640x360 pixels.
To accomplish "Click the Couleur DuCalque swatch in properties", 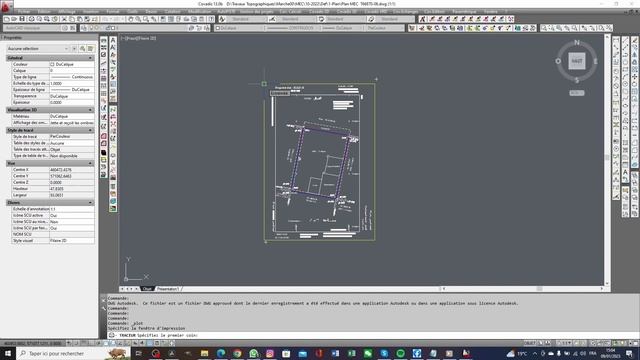I will click(52, 64).
